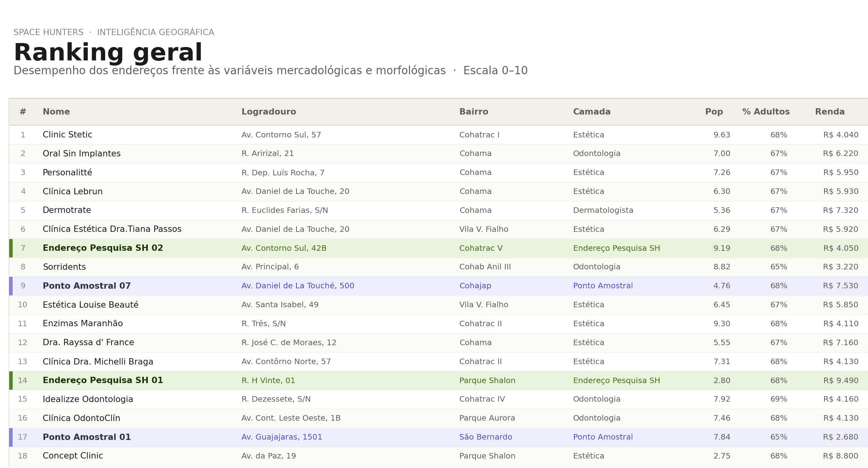Select Ponto Amostral 01 row name
Viewport: 868px width, 468px height.
[87, 437]
